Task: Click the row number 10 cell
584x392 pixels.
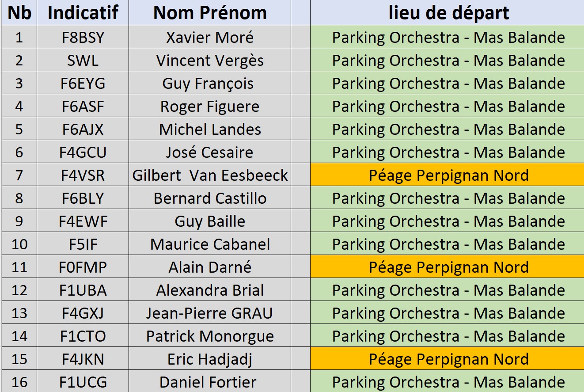Action: point(19,244)
